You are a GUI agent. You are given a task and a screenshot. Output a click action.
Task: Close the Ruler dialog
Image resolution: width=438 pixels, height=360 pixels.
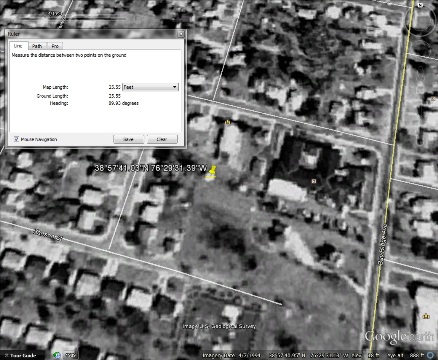click(x=181, y=34)
